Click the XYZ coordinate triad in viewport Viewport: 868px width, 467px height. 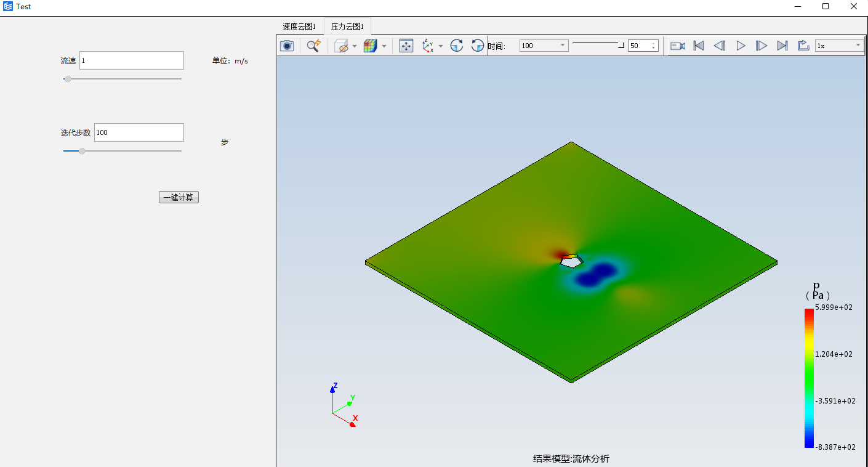pos(343,405)
